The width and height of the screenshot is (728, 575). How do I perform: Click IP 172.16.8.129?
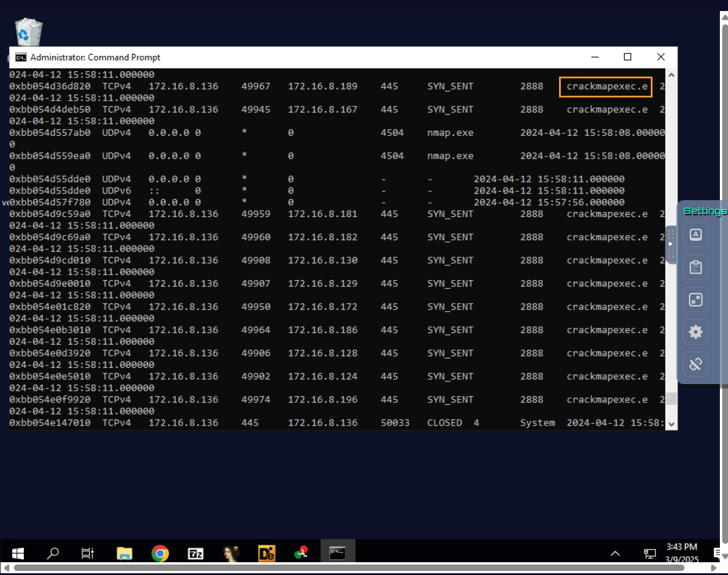[x=323, y=284]
